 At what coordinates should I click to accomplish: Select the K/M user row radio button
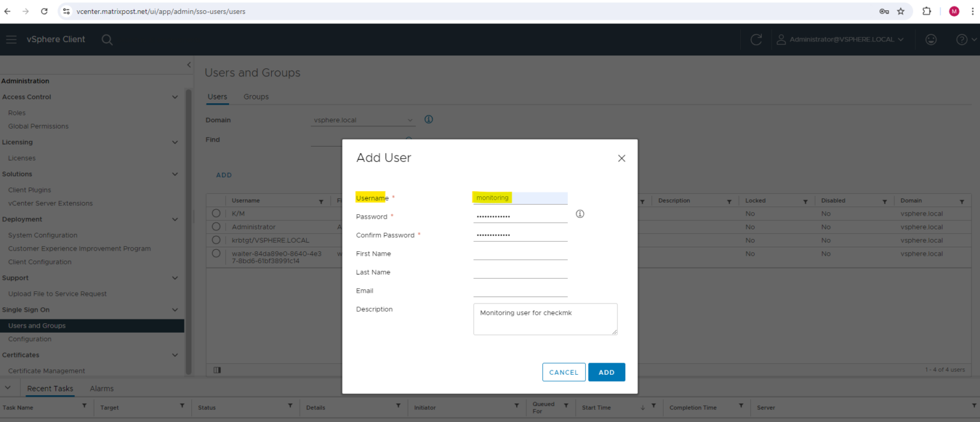216,213
